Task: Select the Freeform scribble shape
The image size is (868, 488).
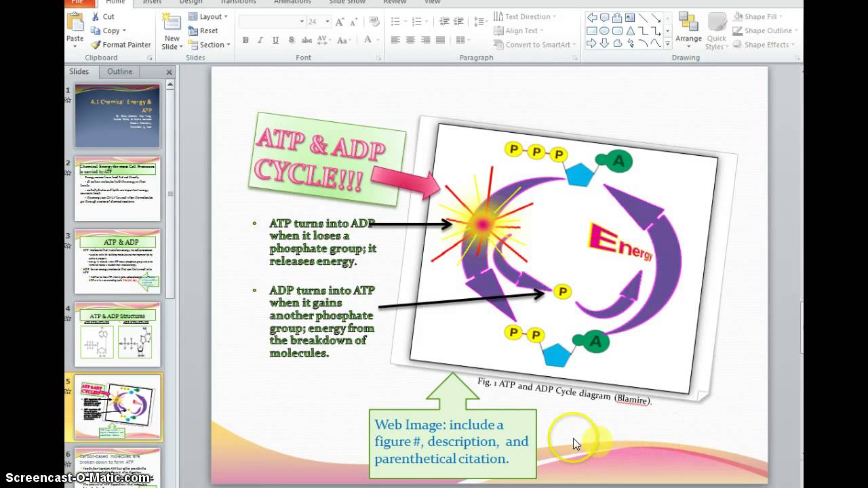Action: [x=630, y=43]
